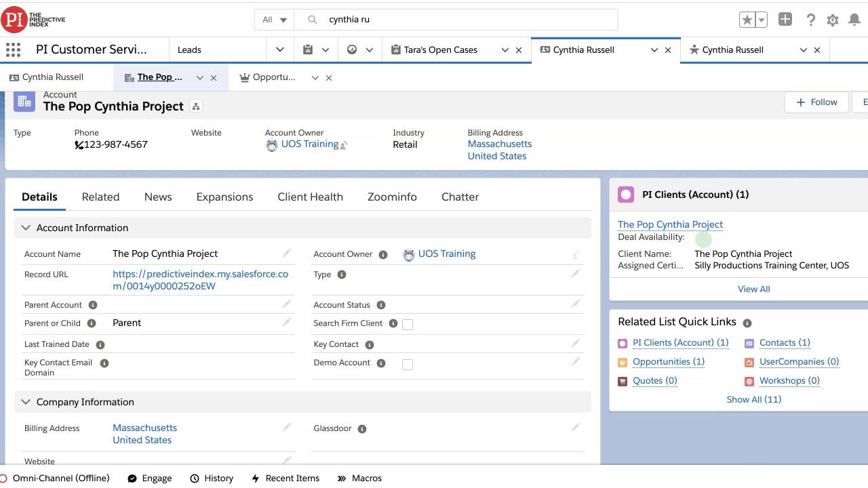Switch to the News tab
868x488 pixels.
click(x=158, y=197)
